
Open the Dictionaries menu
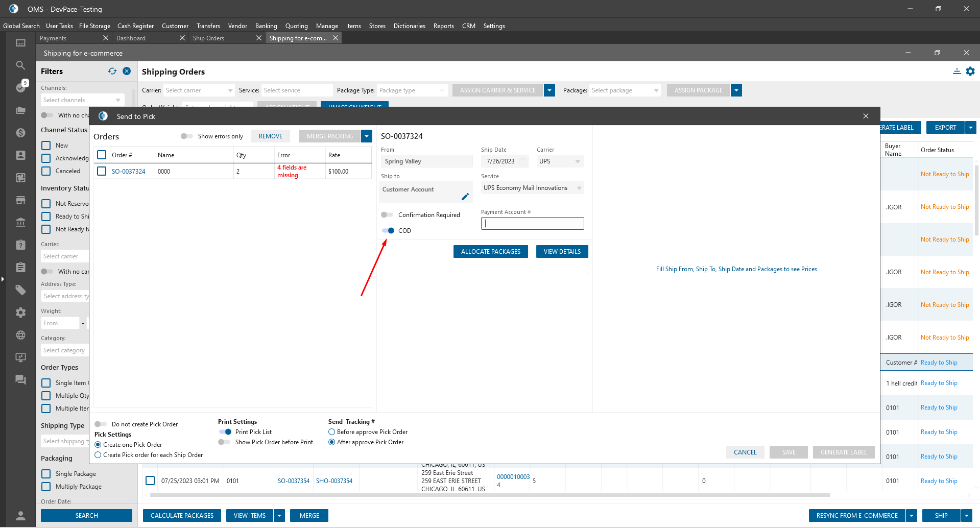coord(409,26)
